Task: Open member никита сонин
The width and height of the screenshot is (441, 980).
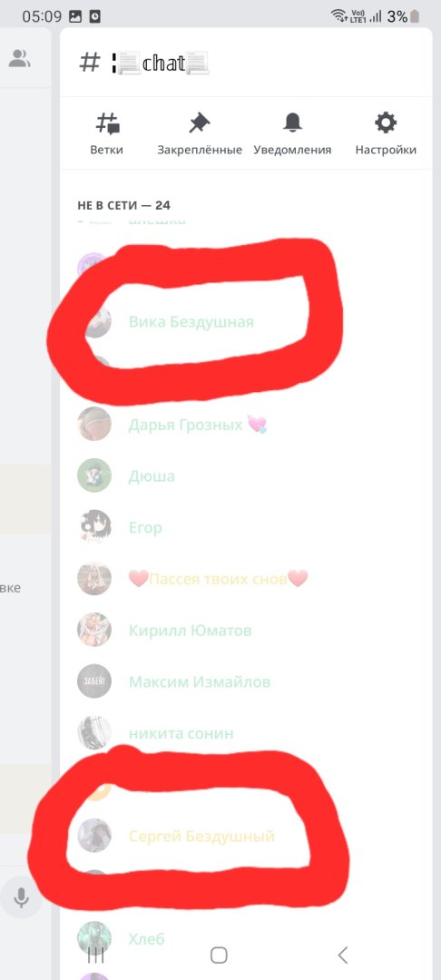Action: tap(248, 732)
